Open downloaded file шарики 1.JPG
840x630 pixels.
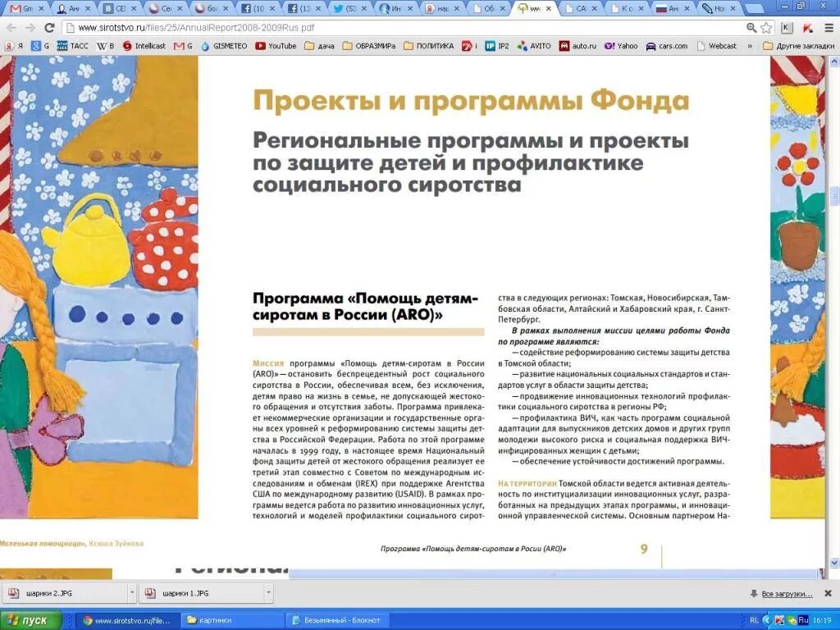click(x=201, y=594)
